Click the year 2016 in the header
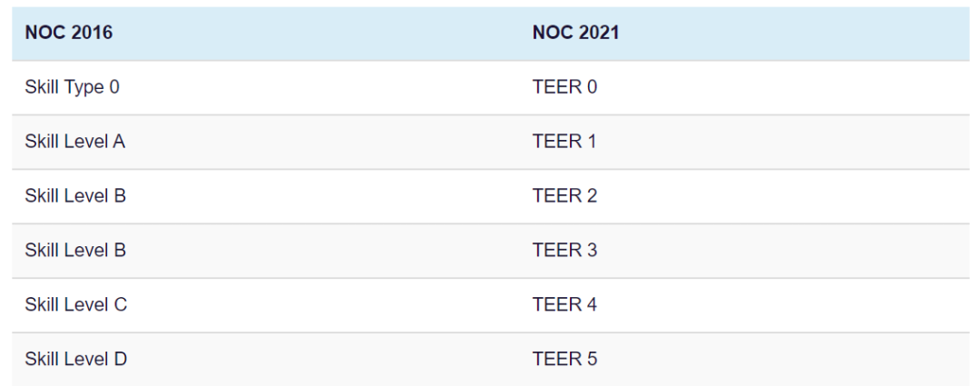The width and height of the screenshot is (980, 387). pos(92,34)
